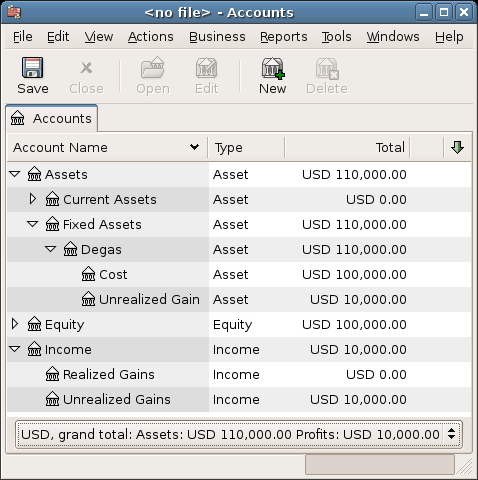This screenshot has width=478, height=480.
Task: Click the Equity type cell
Action: [233, 325]
